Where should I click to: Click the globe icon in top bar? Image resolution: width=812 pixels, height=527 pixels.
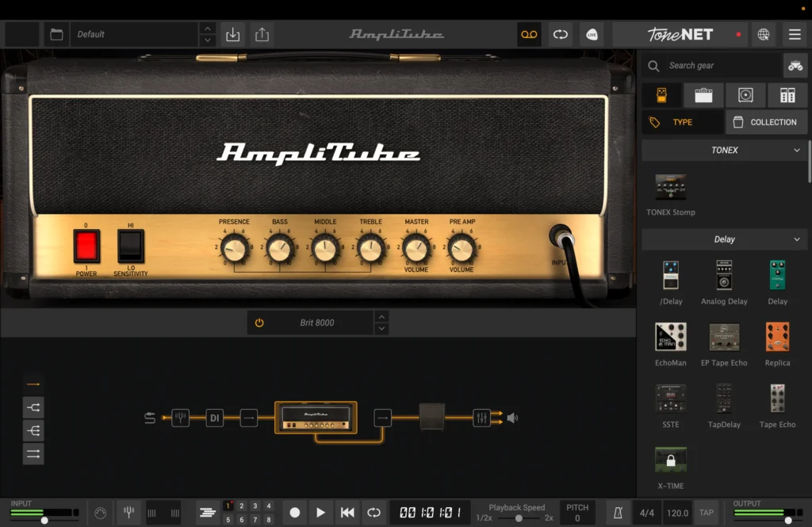764,35
